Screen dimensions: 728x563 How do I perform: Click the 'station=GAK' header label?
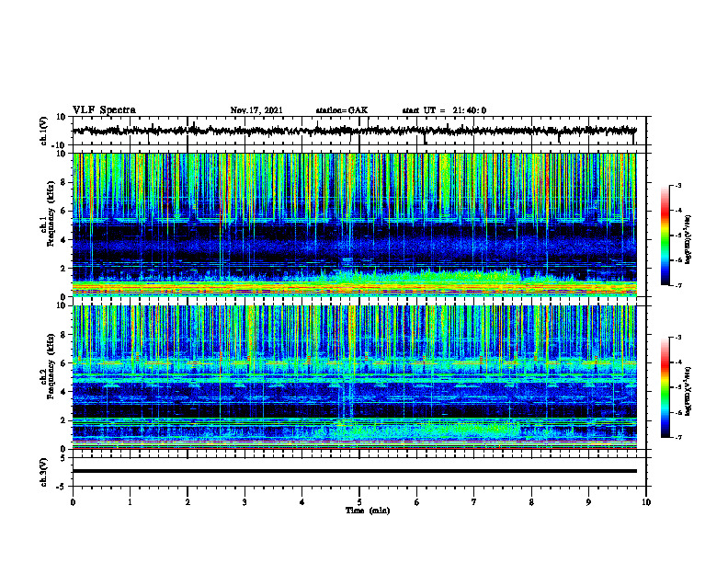click(342, 110)
